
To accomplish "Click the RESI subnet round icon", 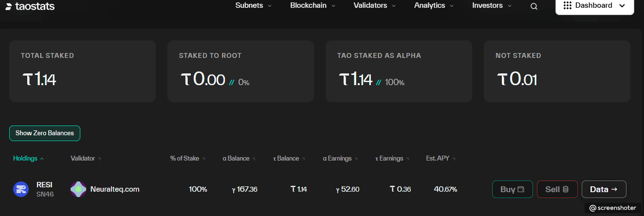I will (21, 189).
